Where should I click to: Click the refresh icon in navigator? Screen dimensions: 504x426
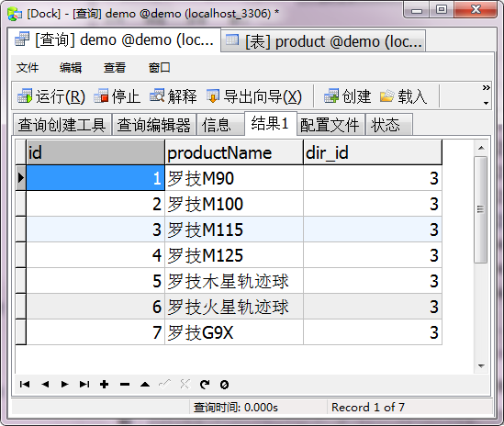click(x=205, y=384)
